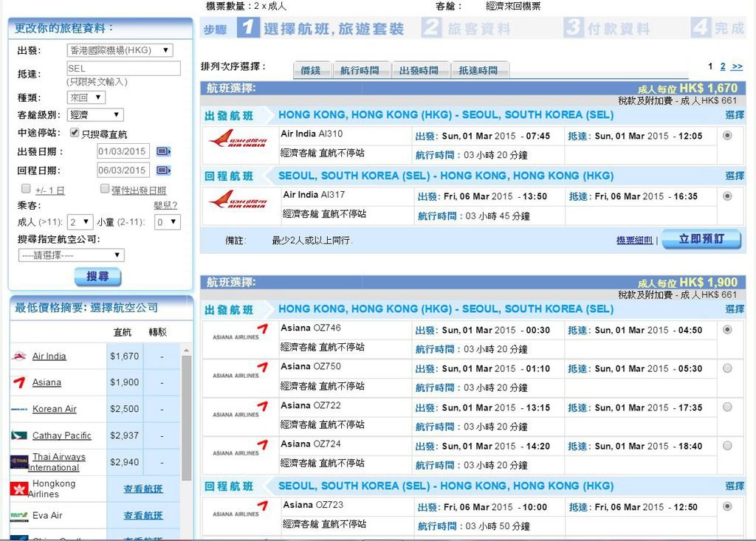Sort results by departure time tab

[419, 70]
